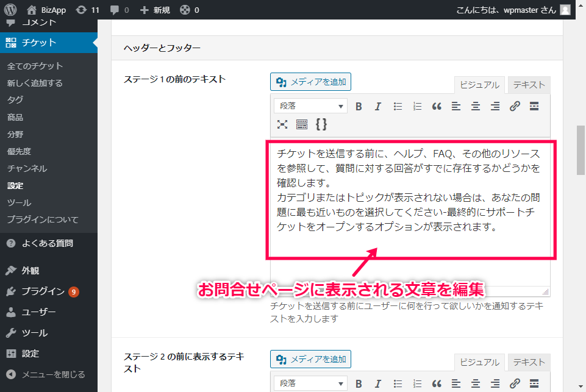
Task: Insert link in Stage 1 editor
Action: (x=515, y=107)
